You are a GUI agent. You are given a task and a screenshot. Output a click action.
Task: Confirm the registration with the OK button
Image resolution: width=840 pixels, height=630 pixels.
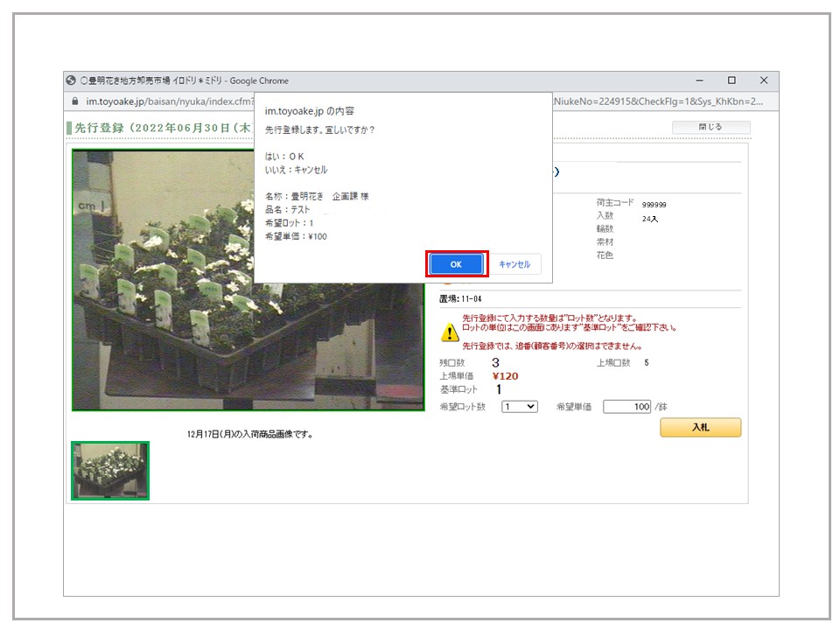click(456, 264)
